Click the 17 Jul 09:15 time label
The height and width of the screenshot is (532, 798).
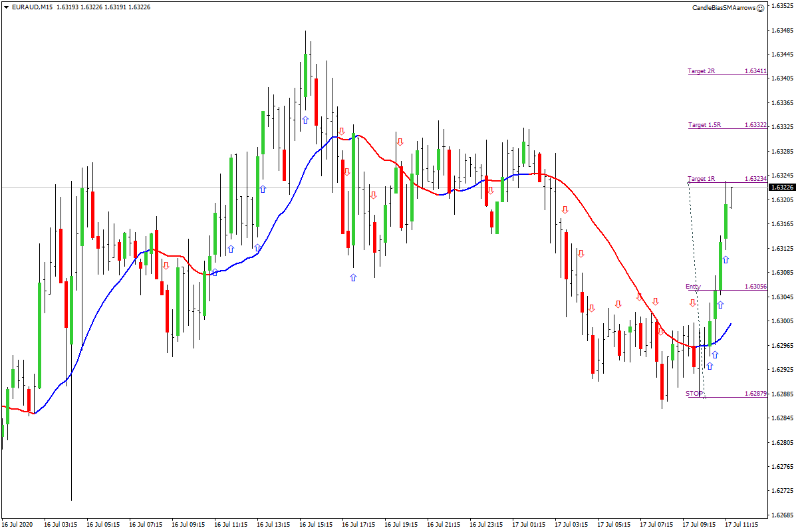point(699,525)
